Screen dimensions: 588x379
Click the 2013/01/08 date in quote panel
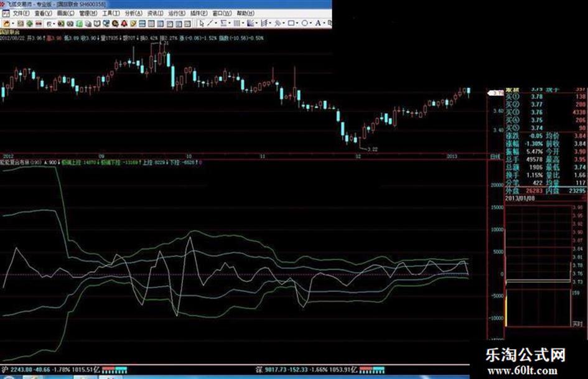click(520, 198)
